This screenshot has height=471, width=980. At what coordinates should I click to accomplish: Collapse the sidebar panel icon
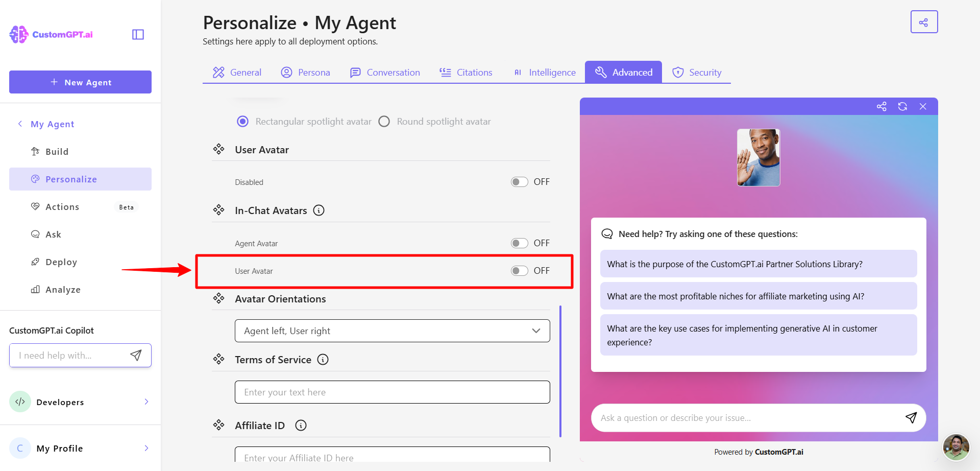click(138, 34)
